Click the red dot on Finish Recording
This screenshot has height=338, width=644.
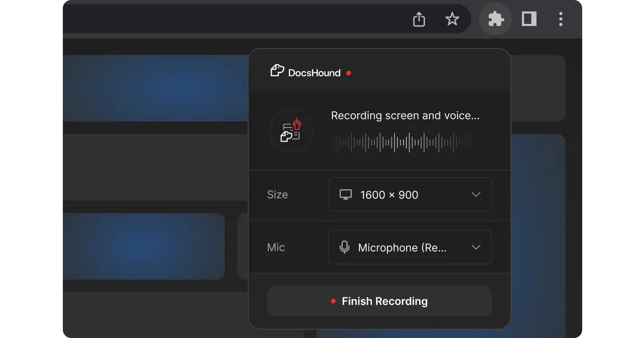(x=333, y=302)
